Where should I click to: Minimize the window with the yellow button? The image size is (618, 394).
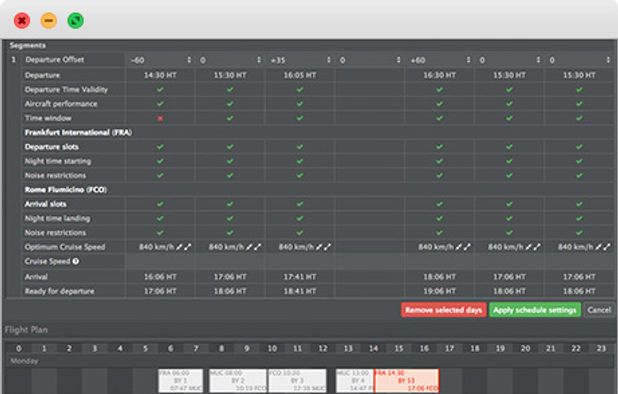click(x=49, y=20)
